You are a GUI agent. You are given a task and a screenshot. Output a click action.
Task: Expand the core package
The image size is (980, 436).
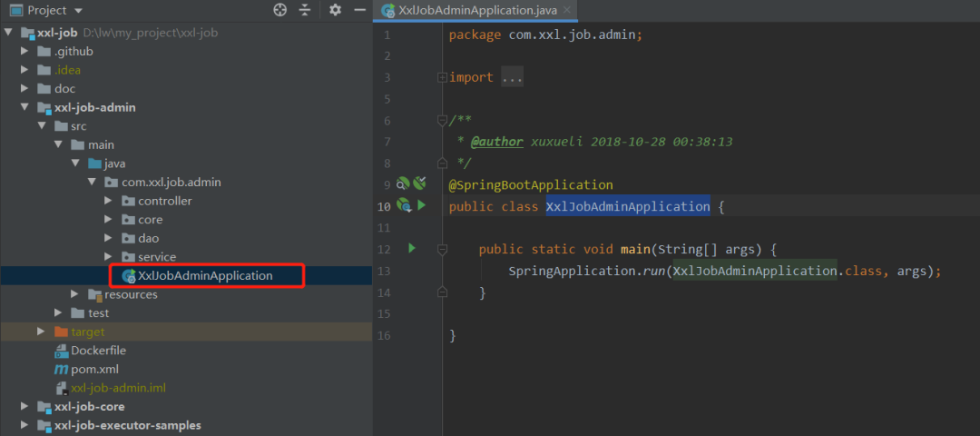coord(108,220)
